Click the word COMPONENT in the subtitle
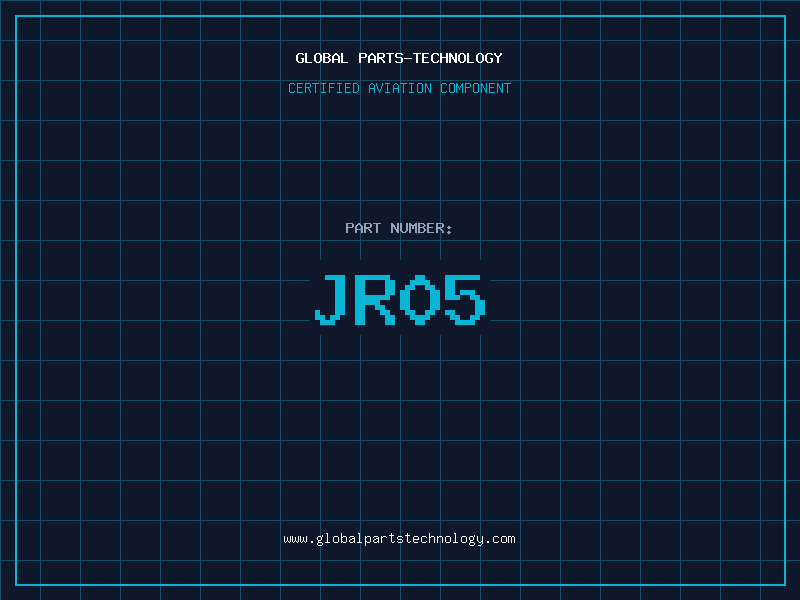 [476, 88]
